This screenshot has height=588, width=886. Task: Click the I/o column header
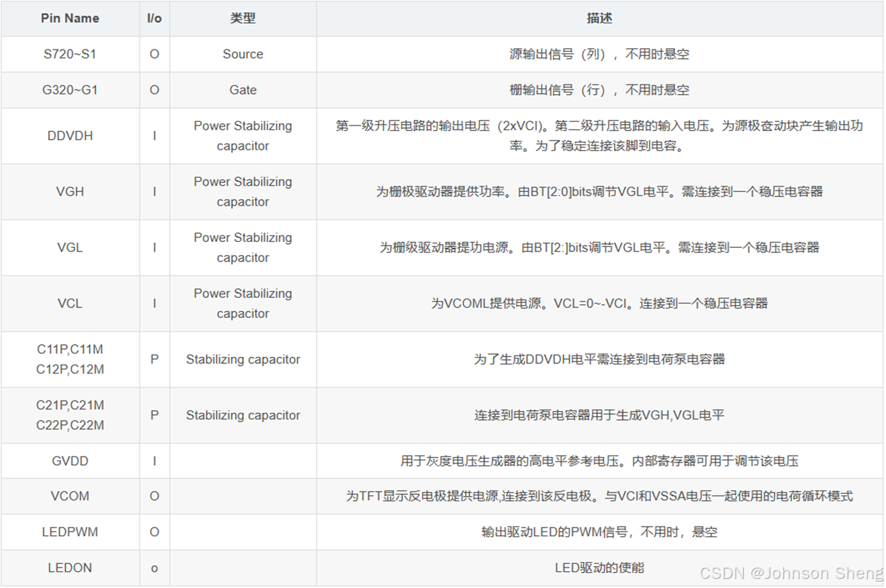click(x=154, y=18)
